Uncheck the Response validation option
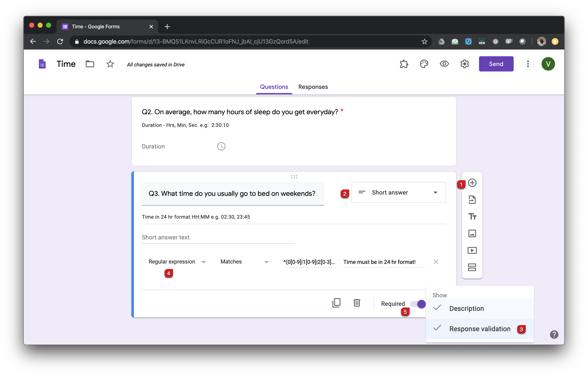The height and width of the screenshot is (376, 588). click(479, 329)
